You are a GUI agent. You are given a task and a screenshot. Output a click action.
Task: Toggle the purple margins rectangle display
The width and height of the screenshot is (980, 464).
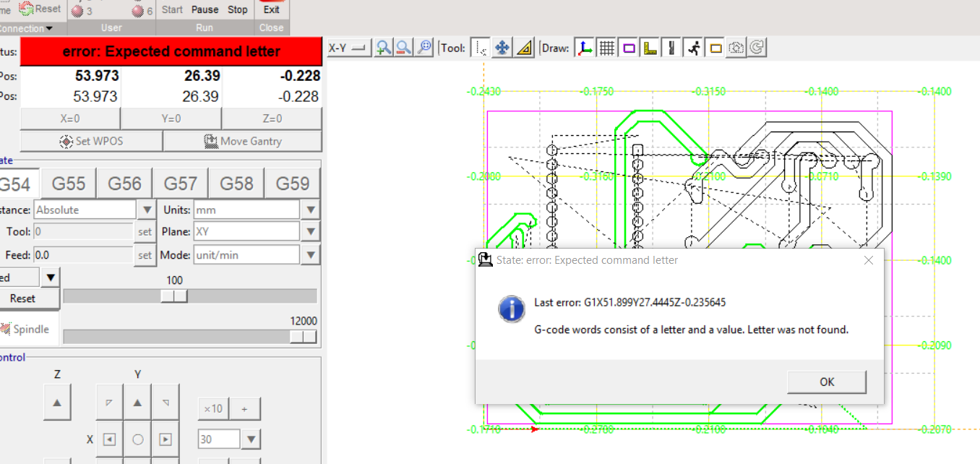pyautogui.click(x=629, y=48)
